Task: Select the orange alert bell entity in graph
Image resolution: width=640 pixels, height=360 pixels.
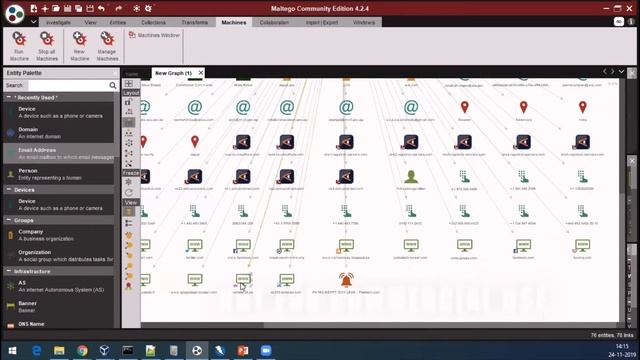Action: (x=346, y=280)
